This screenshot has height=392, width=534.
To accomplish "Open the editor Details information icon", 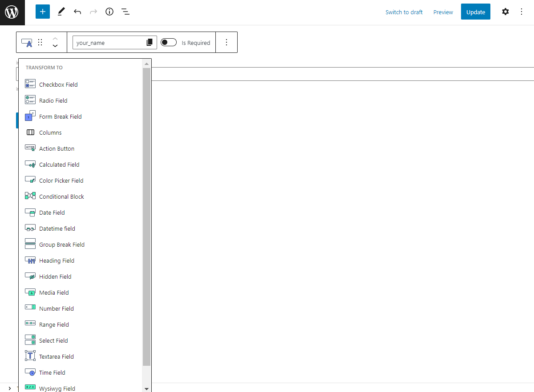I will (x=109, y=12).
